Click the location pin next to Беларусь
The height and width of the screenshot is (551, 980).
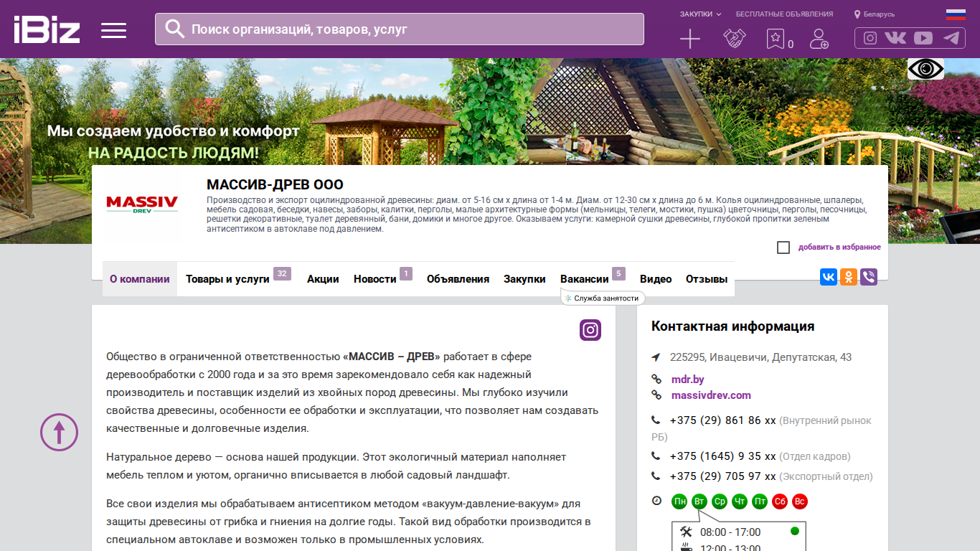pyautogui.click(x=857, y=14)
